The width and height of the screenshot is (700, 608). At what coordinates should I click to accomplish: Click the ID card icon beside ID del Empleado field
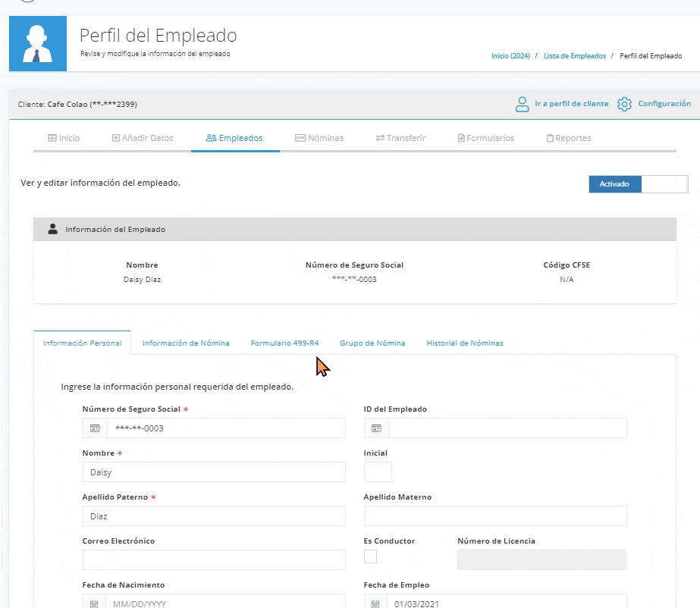tap(376, 428)
